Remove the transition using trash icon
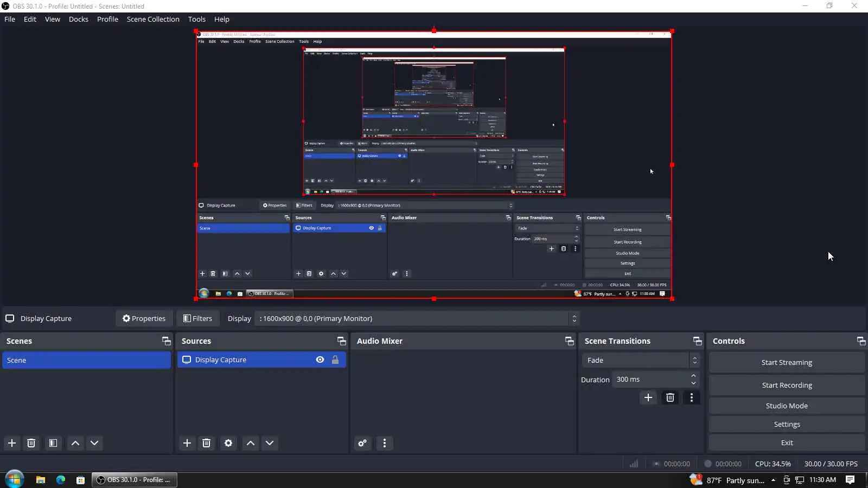The image size is (868, 488). (670, 397)
